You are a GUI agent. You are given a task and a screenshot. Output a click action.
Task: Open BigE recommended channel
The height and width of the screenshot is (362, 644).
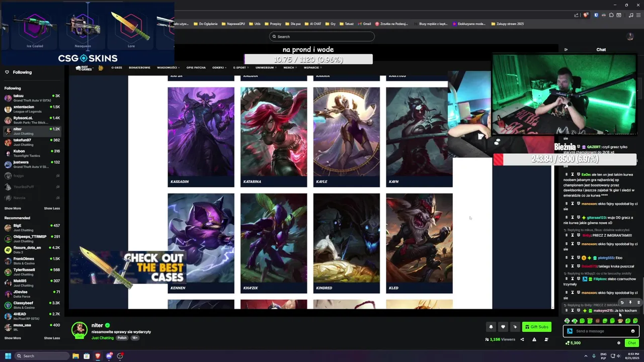(32, 228)
